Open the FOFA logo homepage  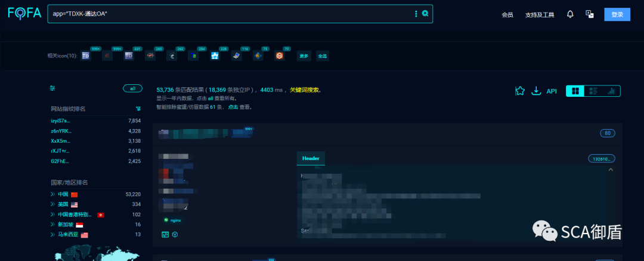coord(24,13)
